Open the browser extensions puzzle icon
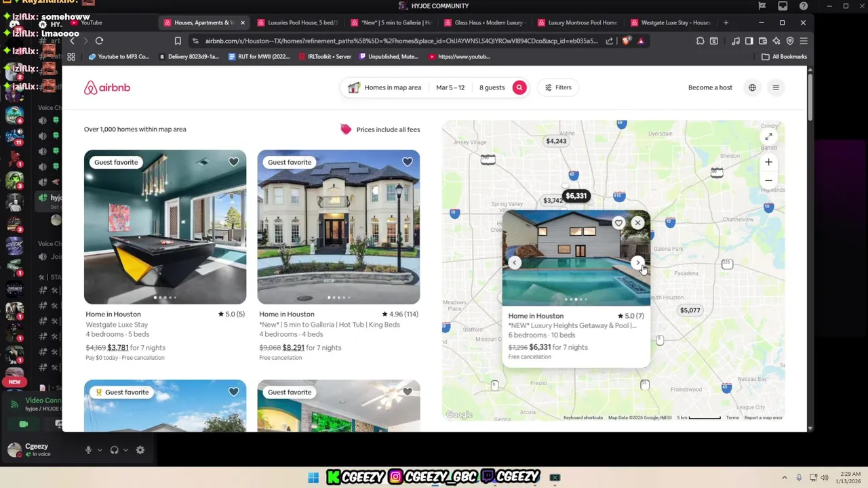868x488 pixels. point(701,41)
